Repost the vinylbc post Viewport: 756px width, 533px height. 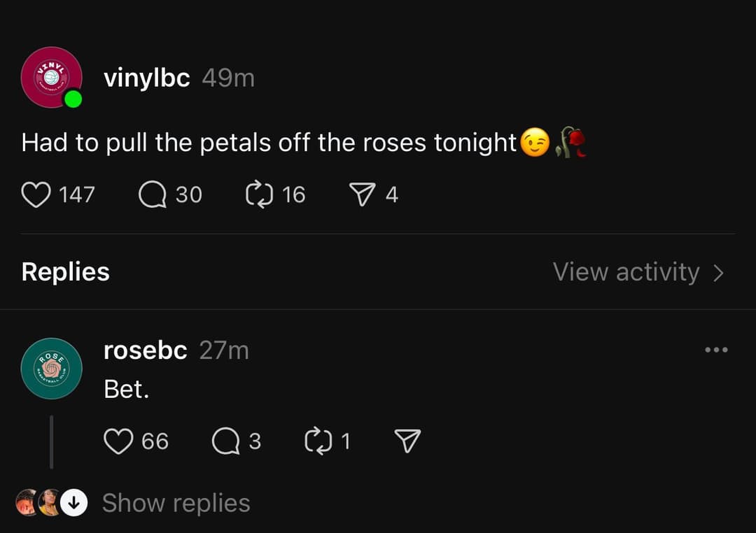pyautogui.click(x=258, y=194)
